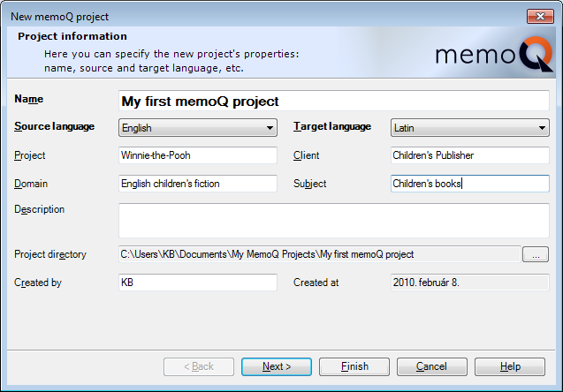Click the Finish button
The width and height of the screenshot is (563, 392).
tap(354, 366)
